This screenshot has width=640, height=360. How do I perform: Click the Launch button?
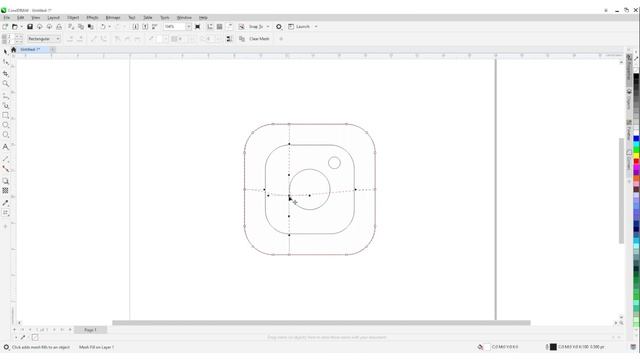click(x=299, y=27)
